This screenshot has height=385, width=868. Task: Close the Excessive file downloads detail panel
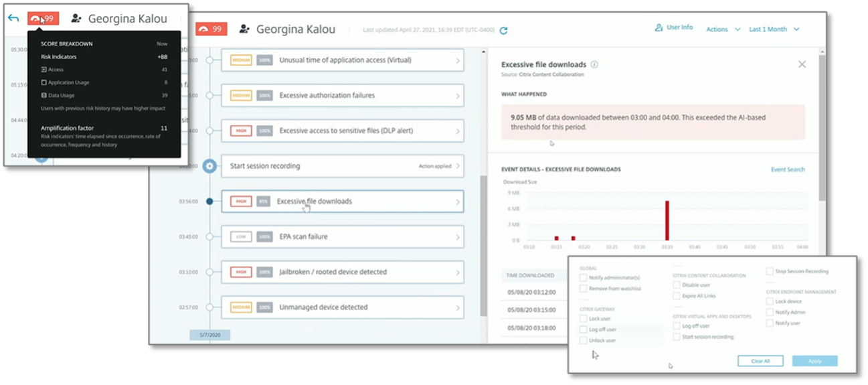coord(802,64)
